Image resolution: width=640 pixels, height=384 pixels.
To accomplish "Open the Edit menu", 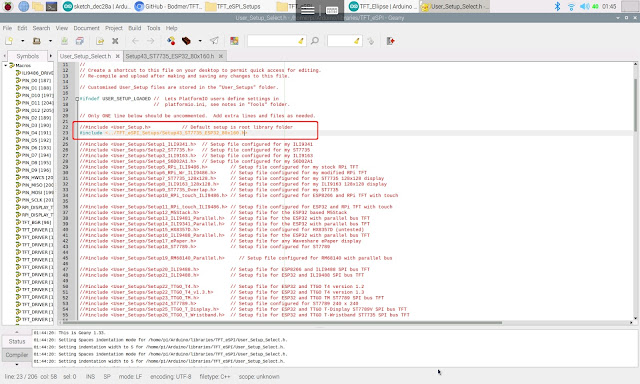I will point(22,28).
